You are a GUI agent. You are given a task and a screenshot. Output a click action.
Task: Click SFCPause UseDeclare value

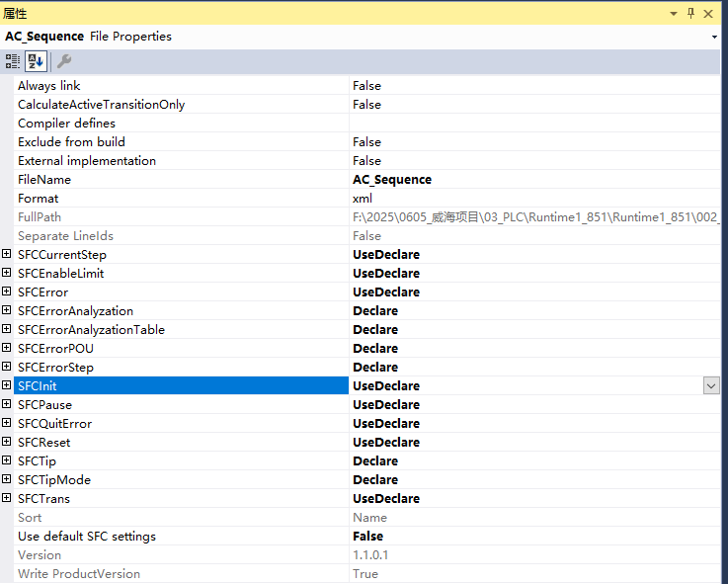[x=386, y=405]
